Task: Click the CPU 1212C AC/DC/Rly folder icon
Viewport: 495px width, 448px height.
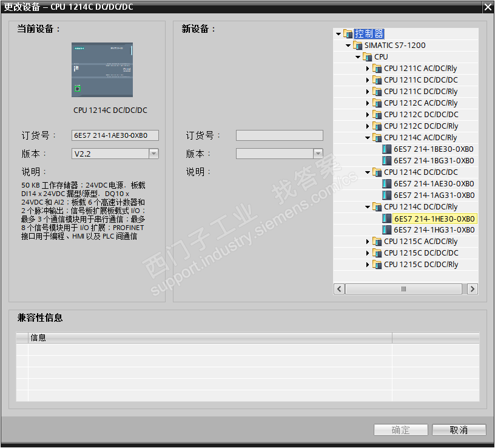Action: click(377, 103)
